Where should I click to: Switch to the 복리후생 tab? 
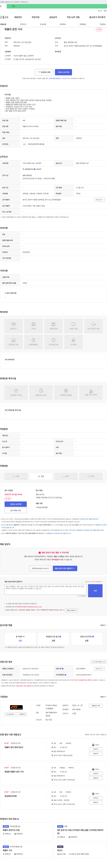click(63, 24)
